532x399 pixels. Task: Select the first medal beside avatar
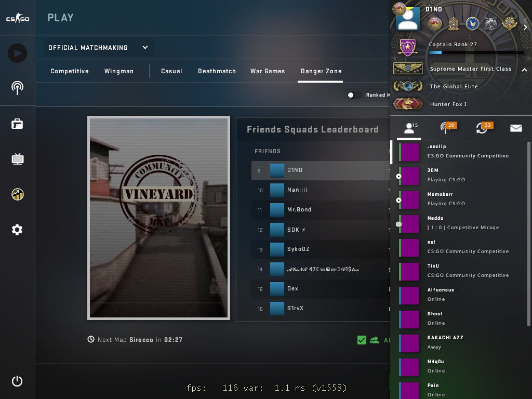coord(435,24)
